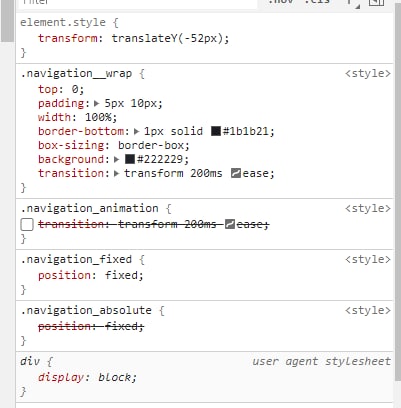
Task: Expand the padding shorthand triangle
Action: pos(97,103)
